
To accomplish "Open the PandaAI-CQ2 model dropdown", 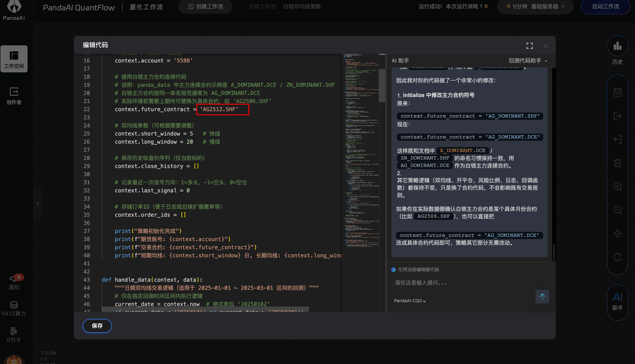I will 410,301.
